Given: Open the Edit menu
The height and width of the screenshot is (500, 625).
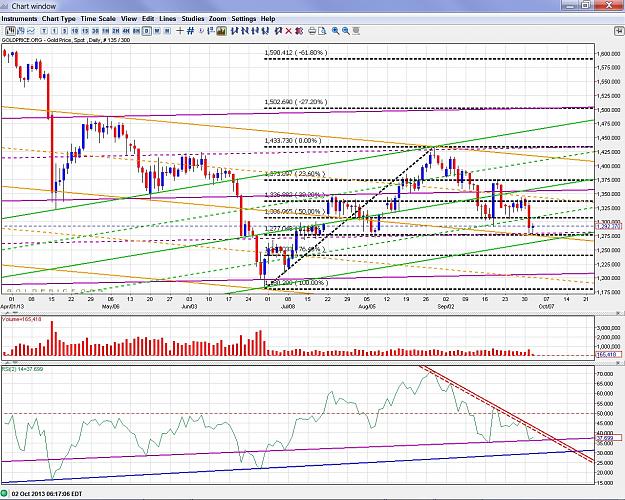Looking at the screenshot, I should coord(148,19).
